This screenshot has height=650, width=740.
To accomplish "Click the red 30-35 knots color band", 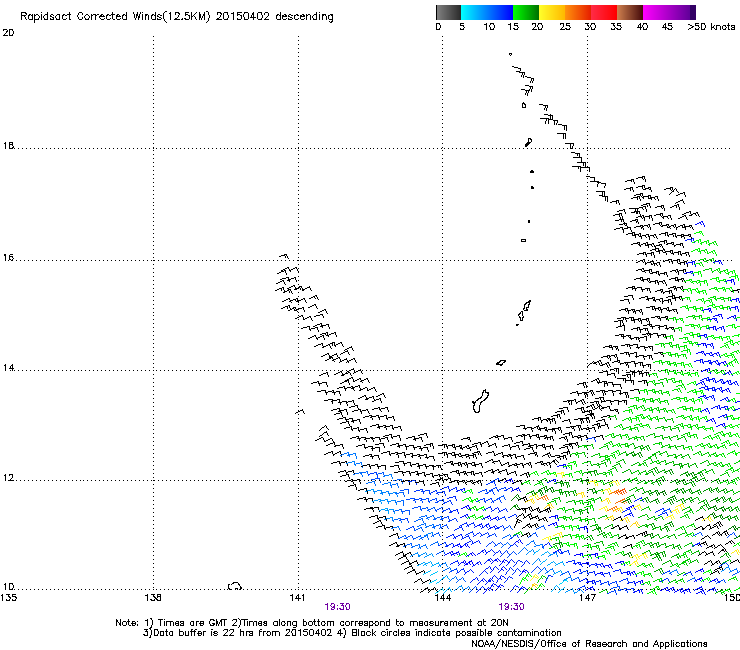I will coord(604,12).
